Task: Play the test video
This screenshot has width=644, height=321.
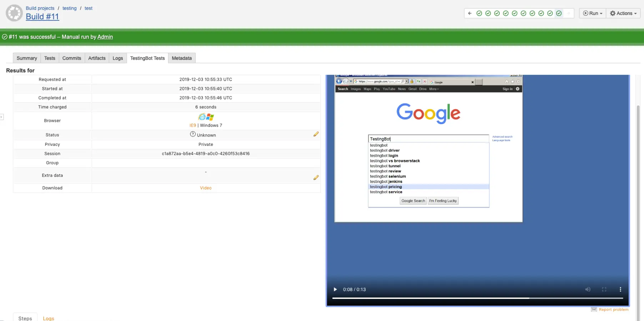Action: [335, 289]
